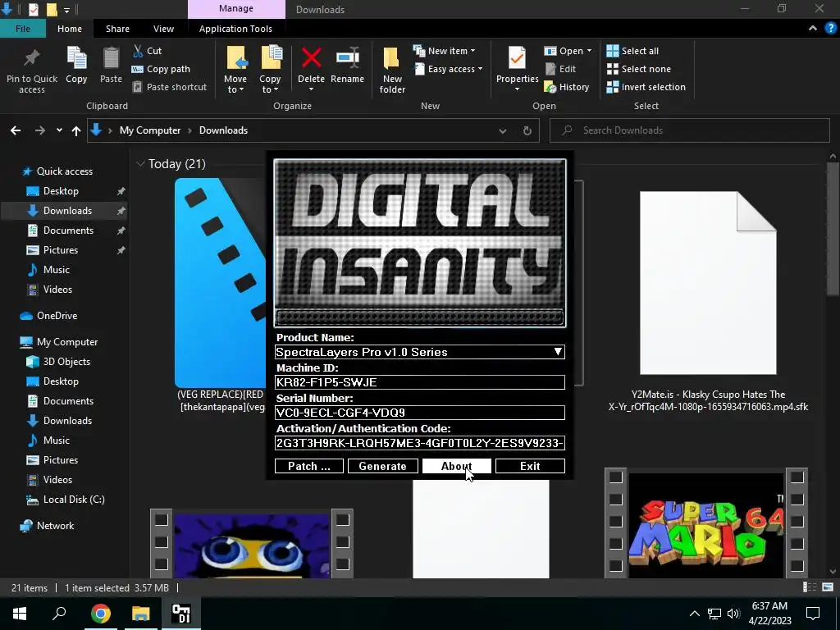Click the red Delete icon

[x=311, y=59]
